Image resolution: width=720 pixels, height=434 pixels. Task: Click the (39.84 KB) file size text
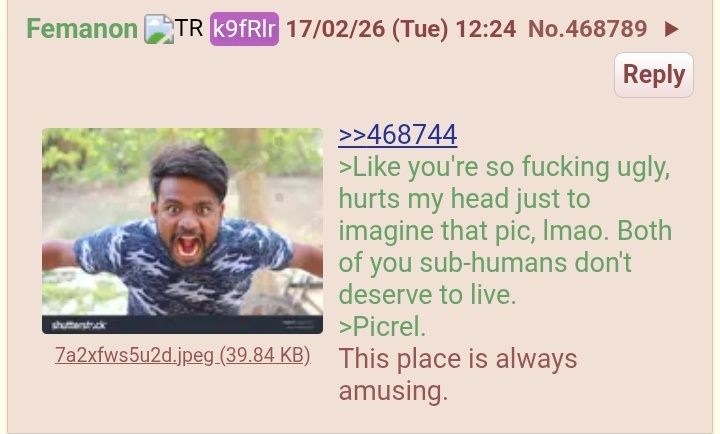(265, 355)
